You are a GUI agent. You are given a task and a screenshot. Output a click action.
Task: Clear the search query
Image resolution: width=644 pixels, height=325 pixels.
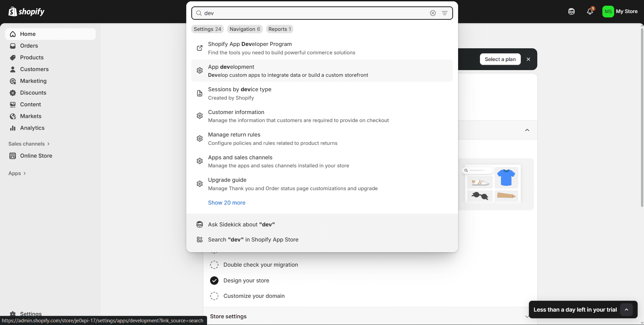[433, 13]
